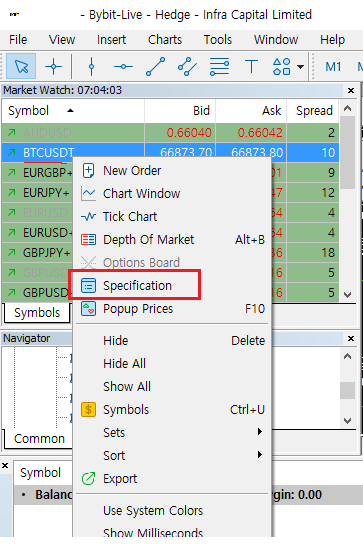
Task: Click New Order in context menu
Action: click(x=172, y=171)
